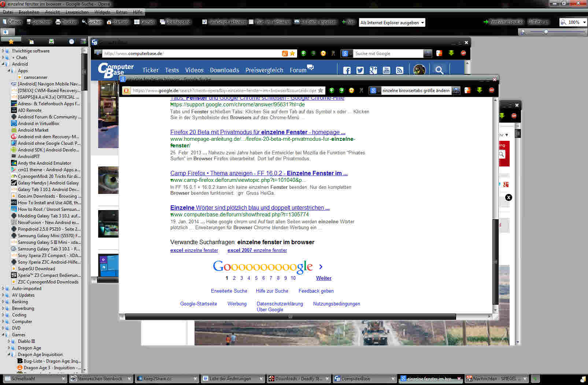Open the Extras menu
This screenshot has width=588, height=385.
tap(122, 12)
